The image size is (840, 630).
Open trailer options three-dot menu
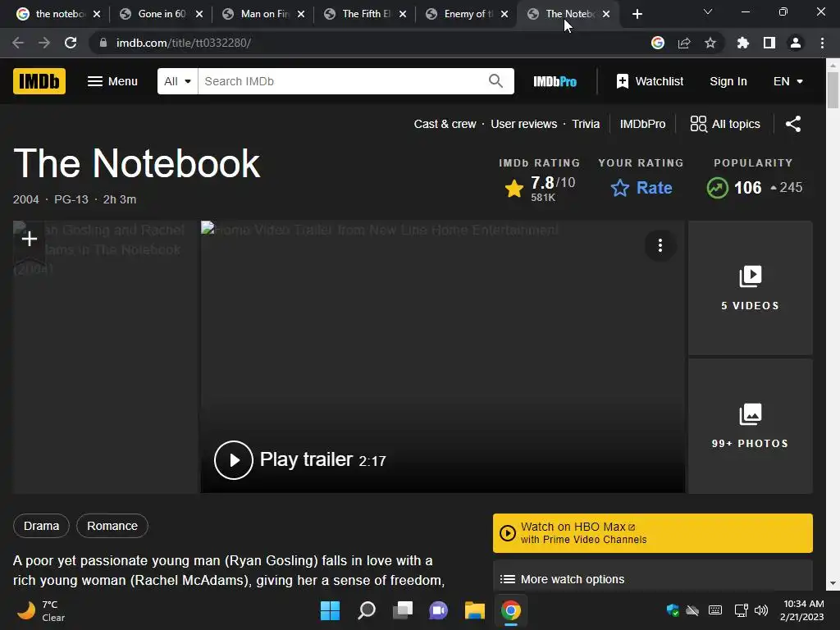point(660,246)
